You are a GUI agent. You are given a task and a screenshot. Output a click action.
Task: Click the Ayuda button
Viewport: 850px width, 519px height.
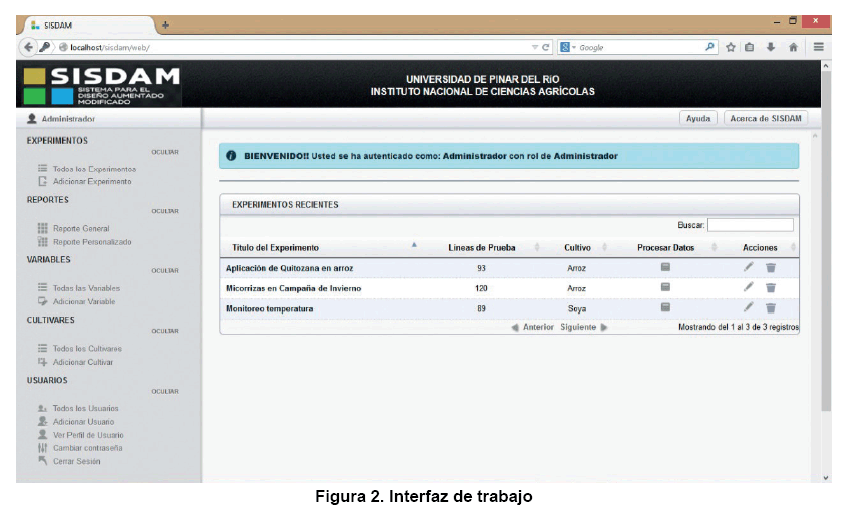698,118
